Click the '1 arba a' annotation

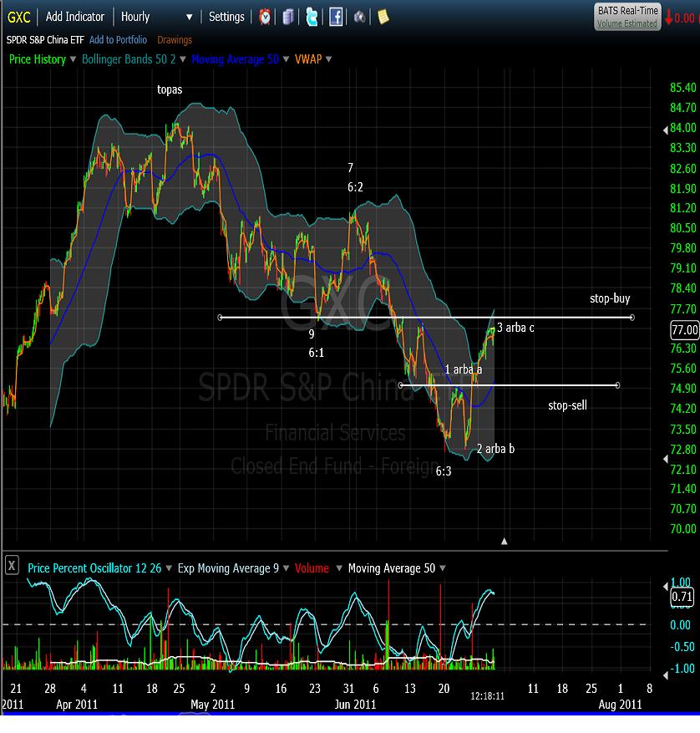(x=463, y=369)
